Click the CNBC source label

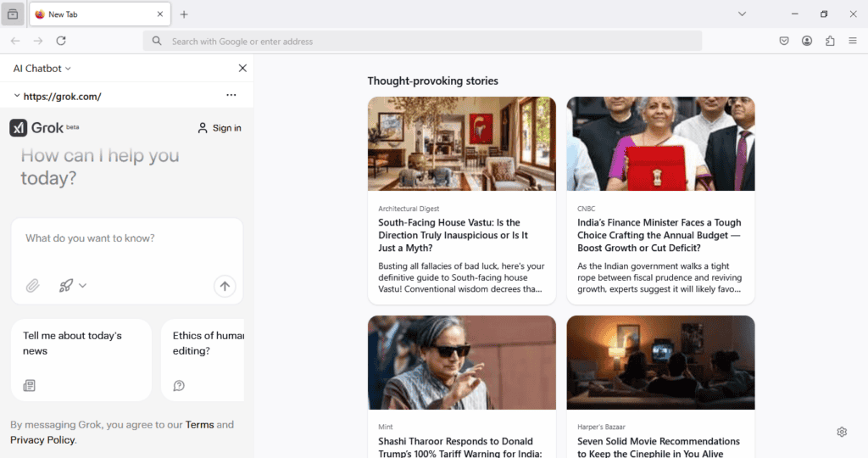(x=587, y=209)
